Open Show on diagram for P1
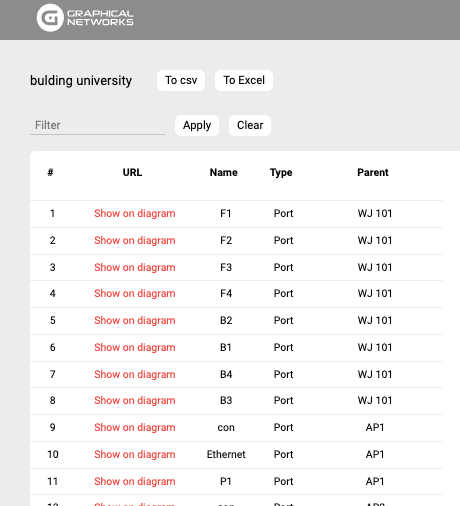 point(135,481)
